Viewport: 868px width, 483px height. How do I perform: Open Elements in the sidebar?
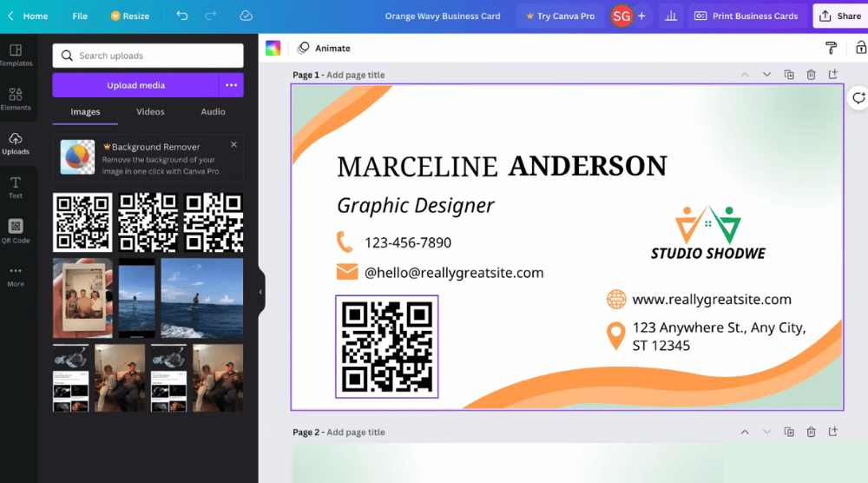pos(16,100)
